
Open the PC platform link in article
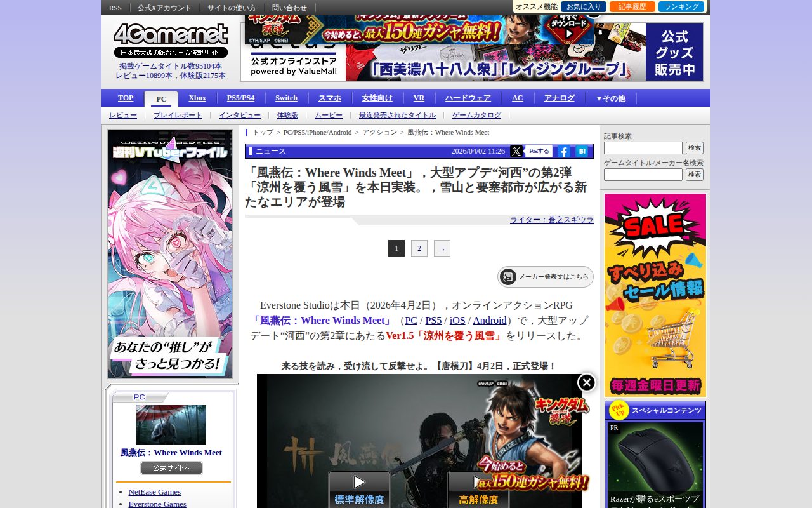[411, 321]
